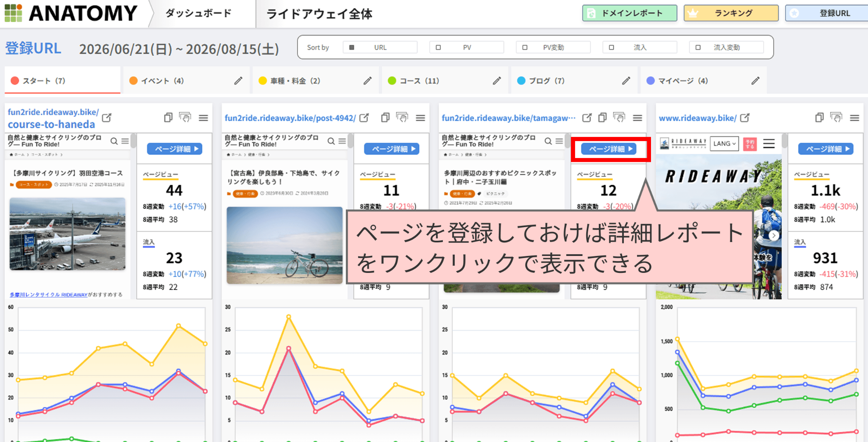
Task: Click ページビュー value 1.1k
Action: (825, 190)
